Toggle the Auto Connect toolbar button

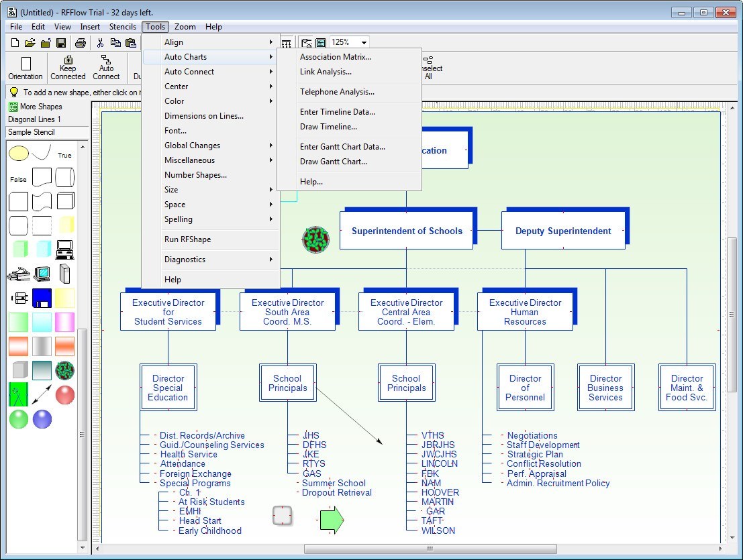click(x=106, y=68)
